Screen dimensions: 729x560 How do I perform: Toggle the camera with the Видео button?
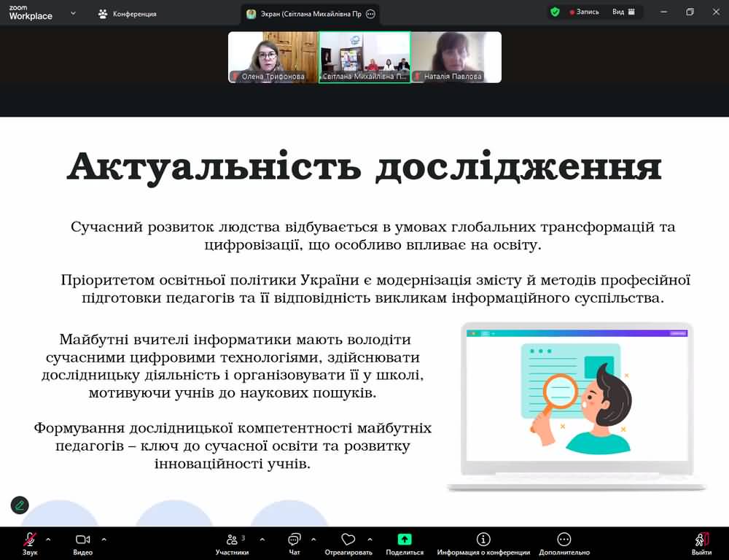point(82,540)
